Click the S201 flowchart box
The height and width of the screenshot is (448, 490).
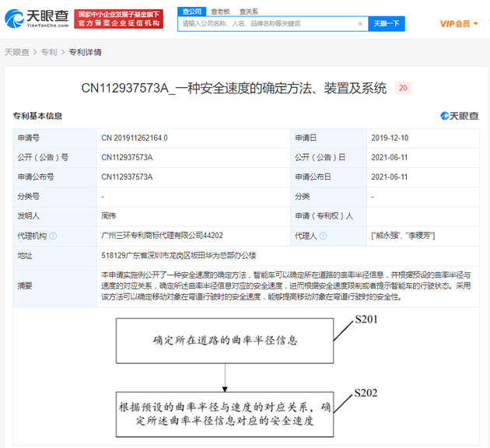(x=224, y=339)
